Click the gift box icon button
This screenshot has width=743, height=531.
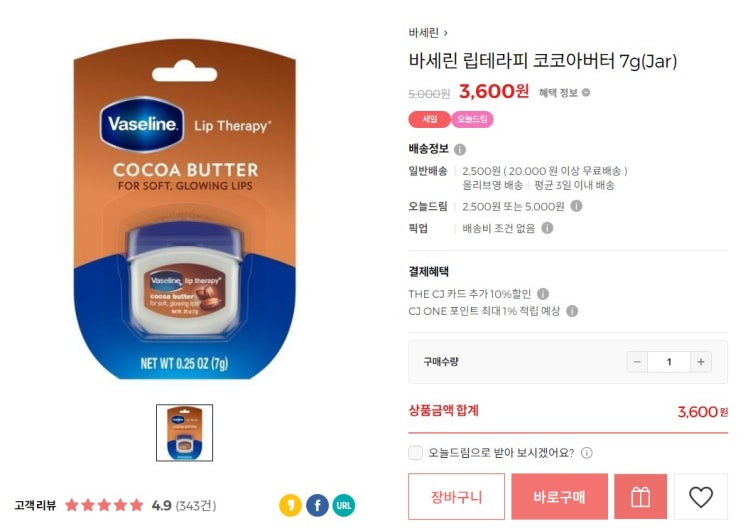click(x=640, y=496)
